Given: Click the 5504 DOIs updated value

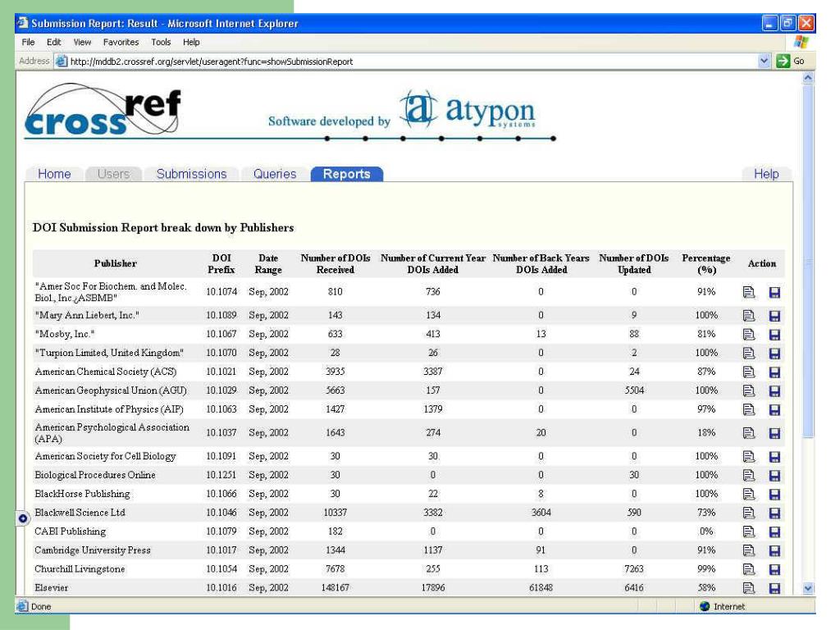Looking at the screenshot, I should [634, 390].
